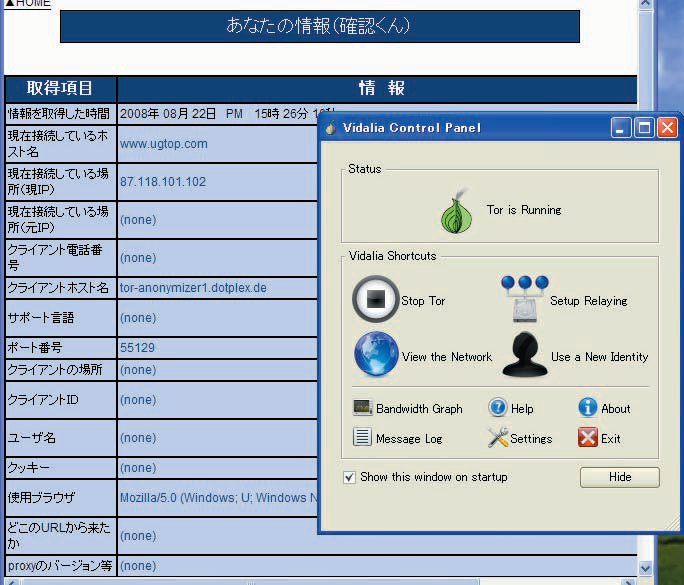Open the Message Log icon
This screenshot has width=684, height=585.
[x=362, y=437]
